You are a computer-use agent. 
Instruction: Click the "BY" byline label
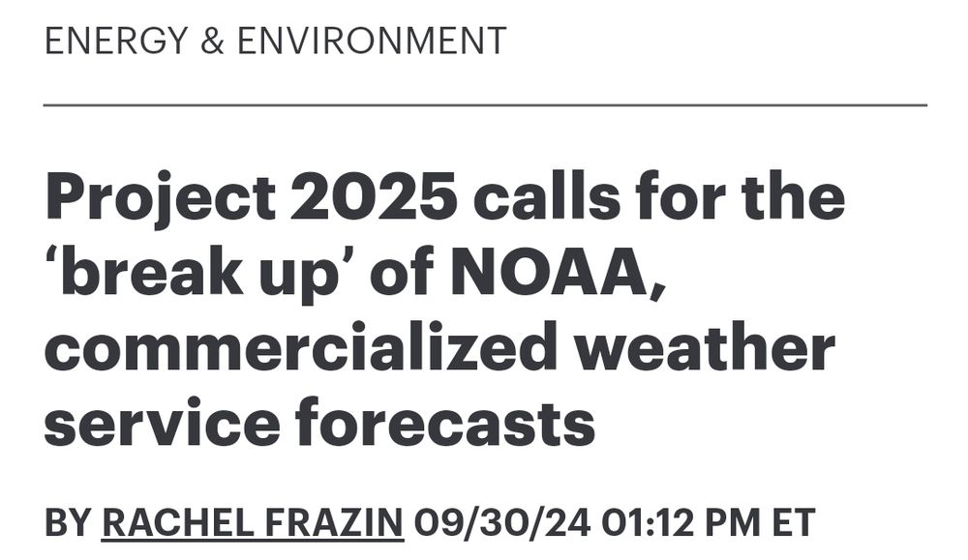click(67, 522)
